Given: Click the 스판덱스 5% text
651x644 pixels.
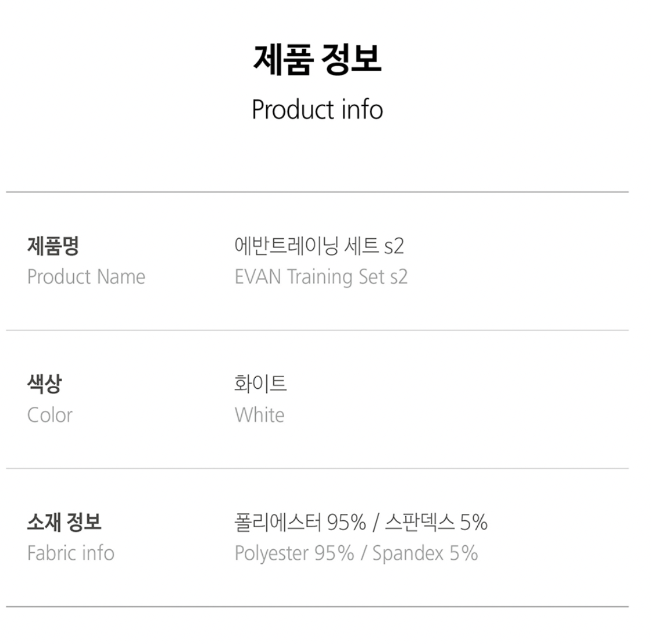Looking at the screenshot, I should [436, 522].
